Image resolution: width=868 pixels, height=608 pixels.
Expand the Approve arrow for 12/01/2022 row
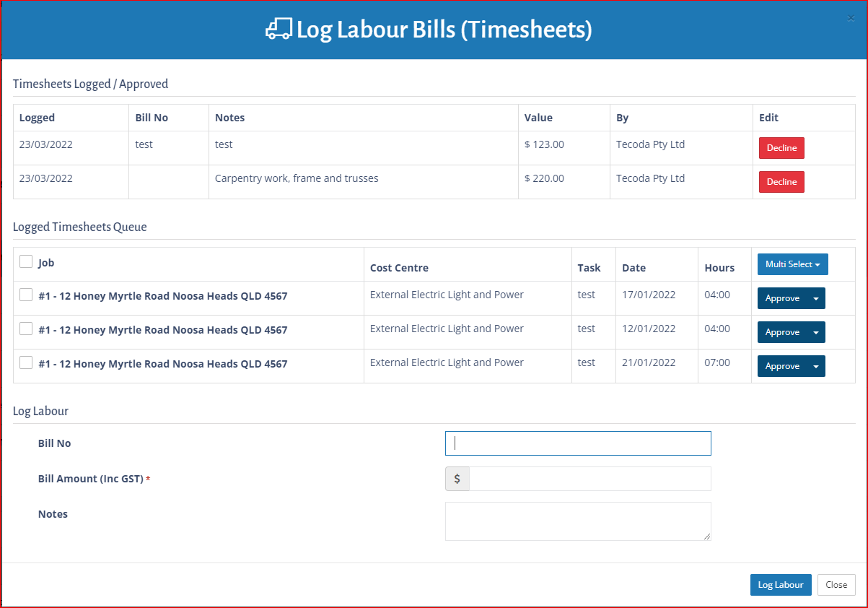click(815, 332)
